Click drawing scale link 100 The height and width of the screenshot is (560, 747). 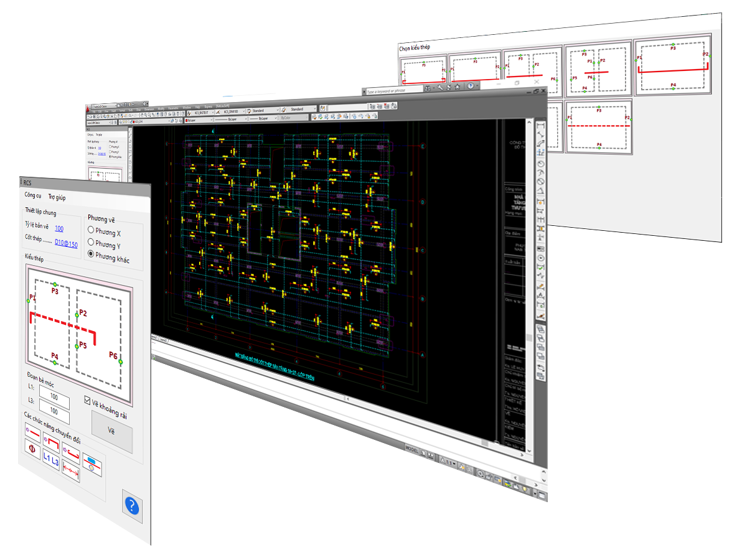point(59,228)
